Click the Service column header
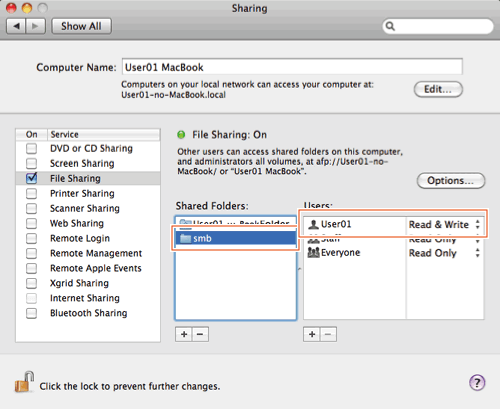The image size is (500, 409). pos(104,134)
